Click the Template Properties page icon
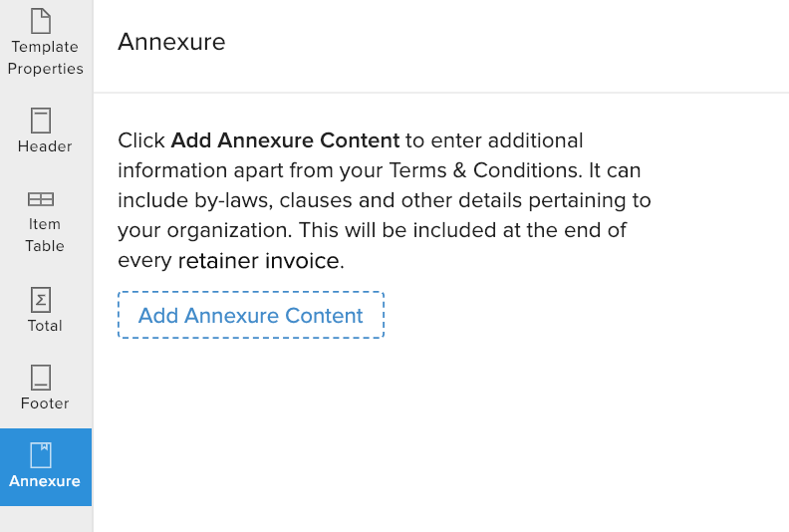The height and width of the screenshot is (532, 789). pos(41,20)
